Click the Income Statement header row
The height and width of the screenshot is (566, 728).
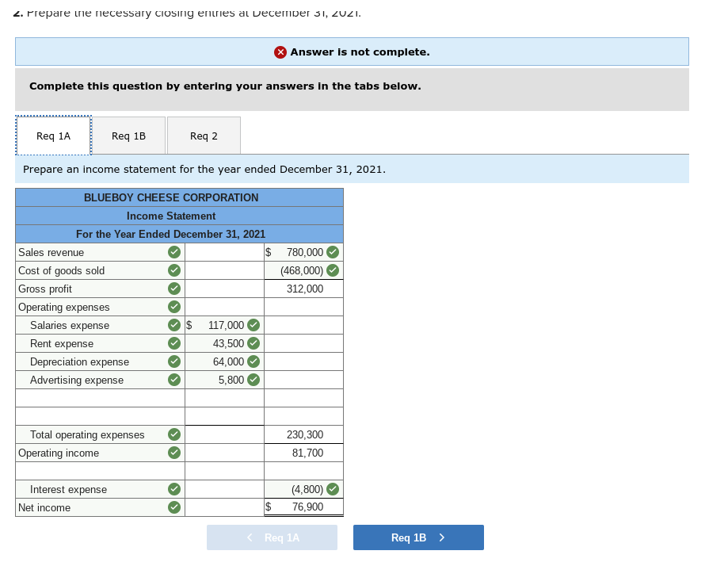coord(179,216)
